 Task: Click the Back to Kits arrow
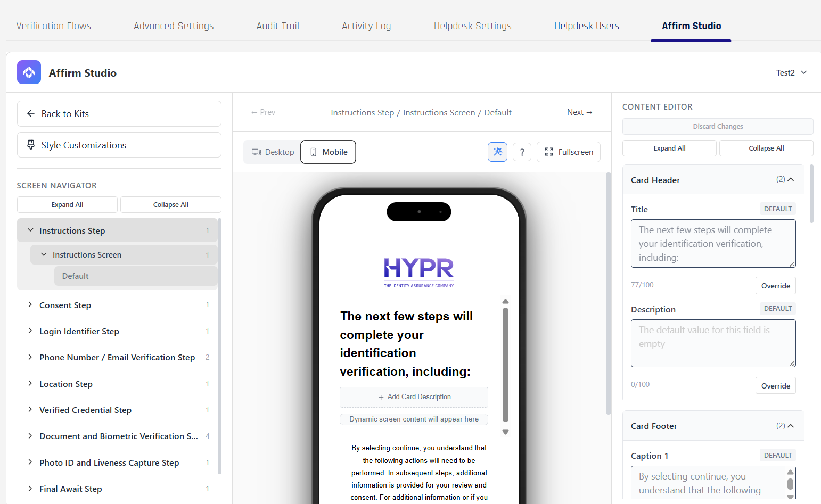[31, 114]
